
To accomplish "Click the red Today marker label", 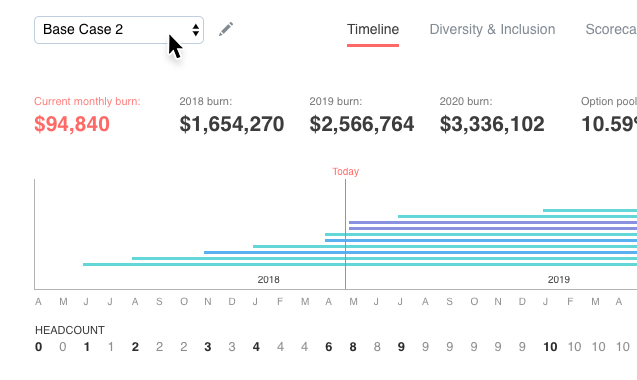I will pyautogui.click(x=345, y=172).
